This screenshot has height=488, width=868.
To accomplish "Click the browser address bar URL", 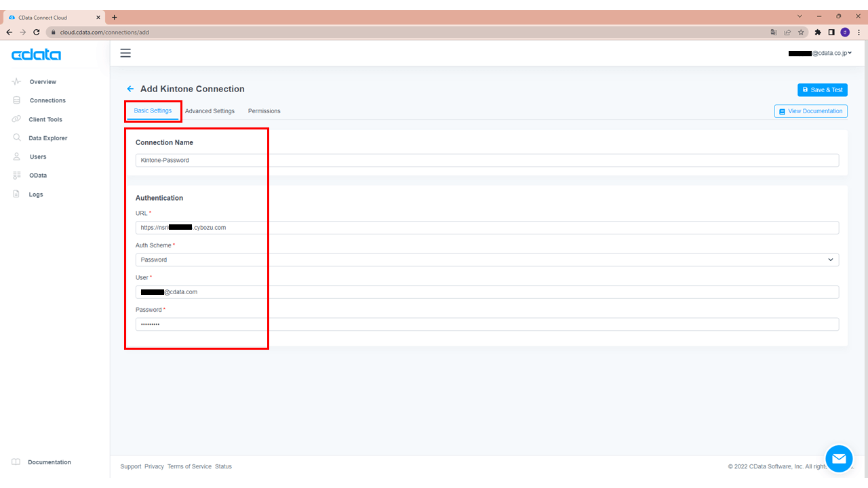I will 104,32.
